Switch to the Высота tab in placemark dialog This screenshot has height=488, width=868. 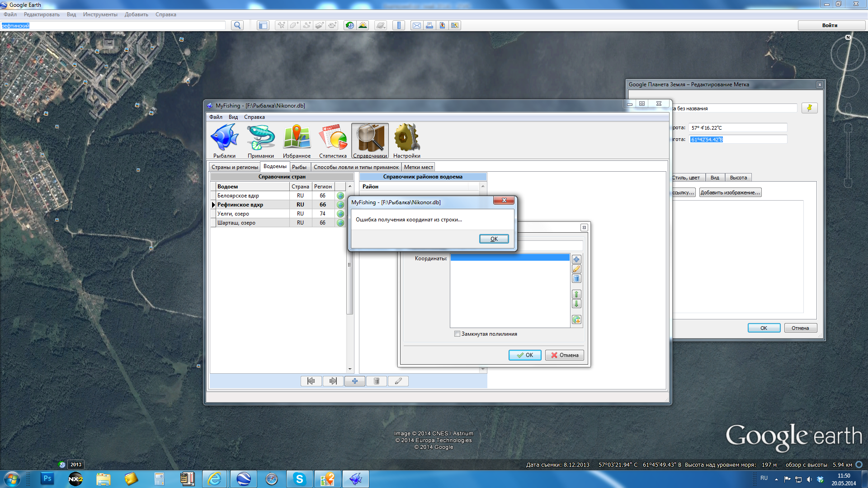738,178
